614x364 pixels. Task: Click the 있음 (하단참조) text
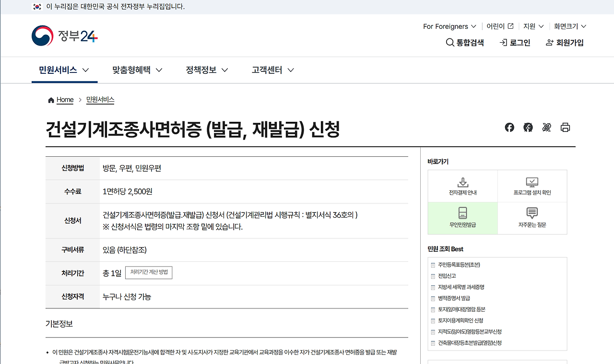pos(125,250)
